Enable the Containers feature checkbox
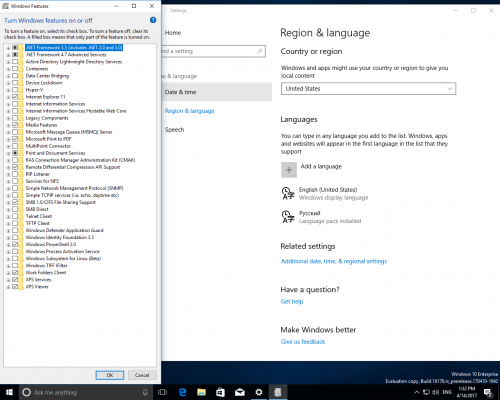 pyautogui.click(x=15, y=69)
